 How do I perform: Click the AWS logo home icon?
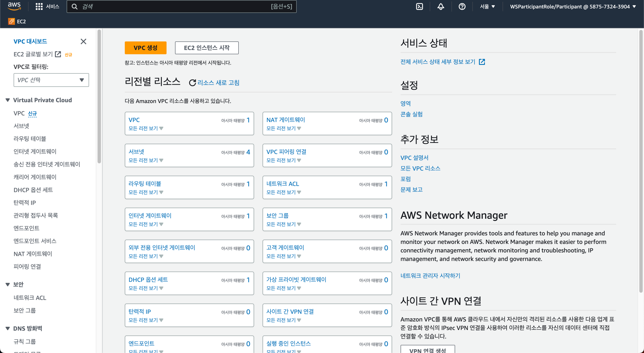14,6
